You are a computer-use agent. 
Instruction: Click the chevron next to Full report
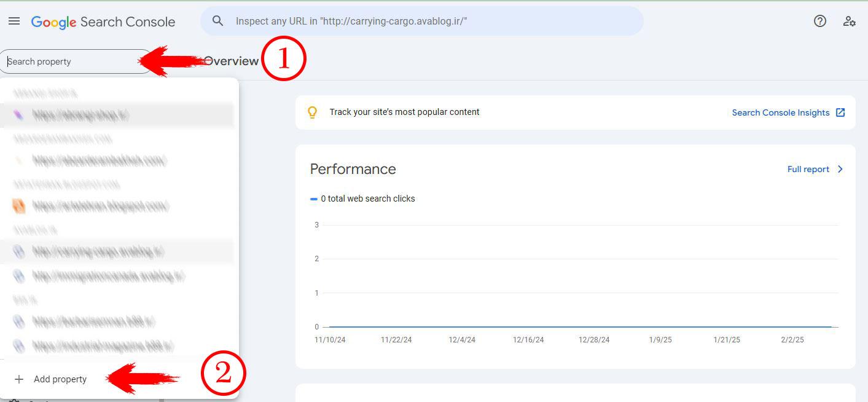tap(840, 169)
